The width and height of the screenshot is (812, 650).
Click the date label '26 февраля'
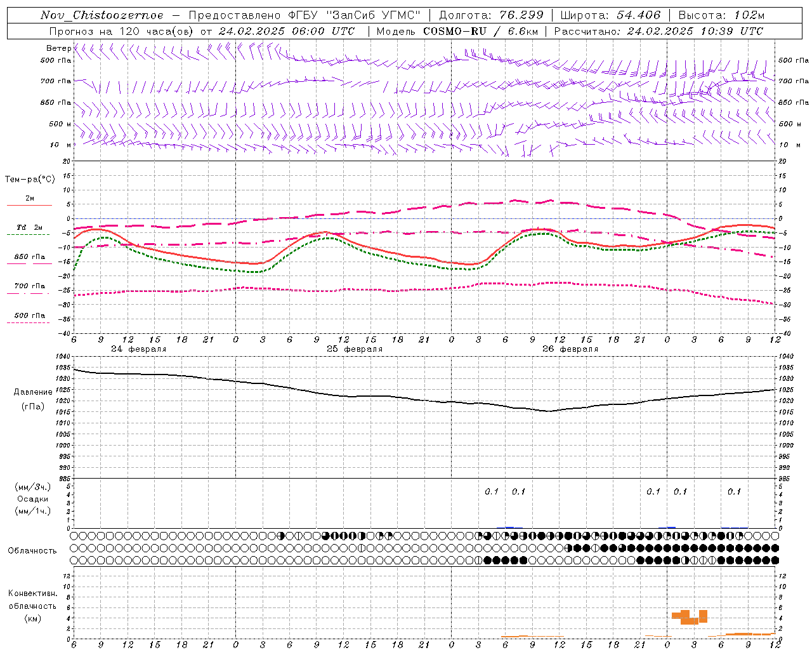tap(570, 349)
